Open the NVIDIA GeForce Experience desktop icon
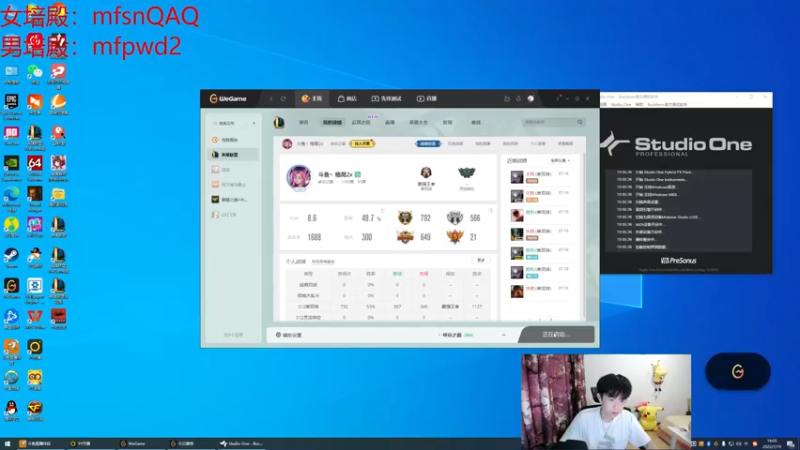Image resolution: width=800 pixels, height=450 pixels. [x=11, y=168]
